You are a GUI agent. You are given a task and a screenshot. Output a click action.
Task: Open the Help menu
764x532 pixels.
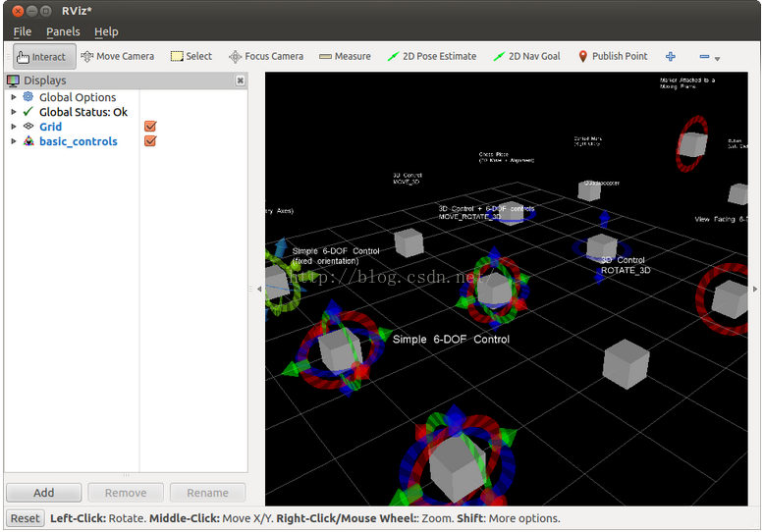[x=106, y=31]
